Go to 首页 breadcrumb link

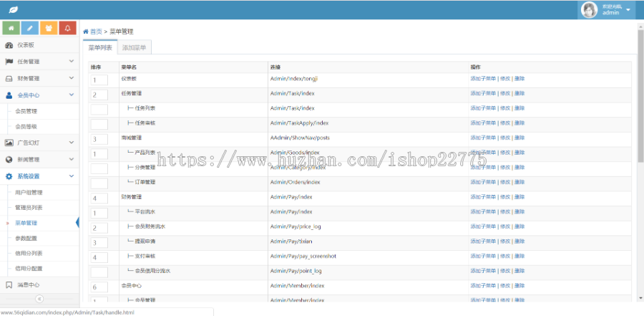pos(96,32)
